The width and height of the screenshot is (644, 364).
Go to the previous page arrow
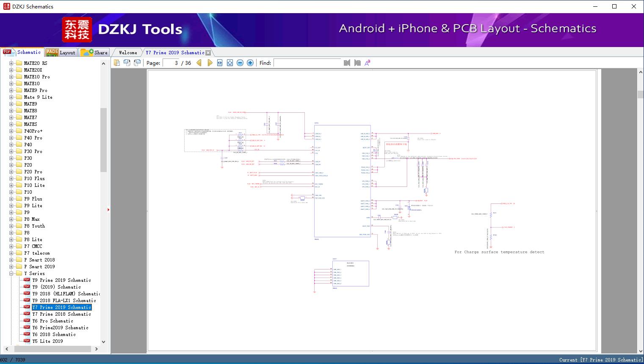[x=199, y=63]
